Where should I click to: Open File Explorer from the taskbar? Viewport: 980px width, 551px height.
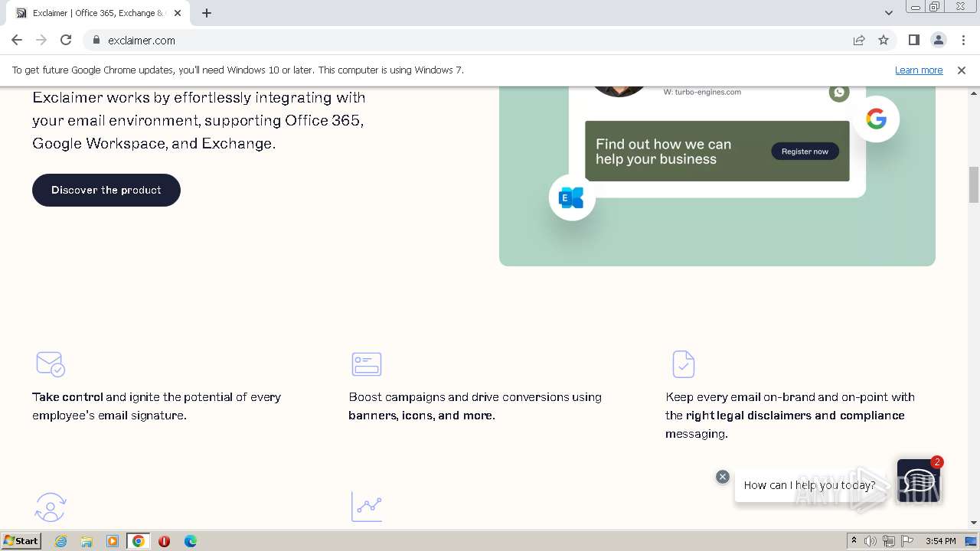[87, 541]
